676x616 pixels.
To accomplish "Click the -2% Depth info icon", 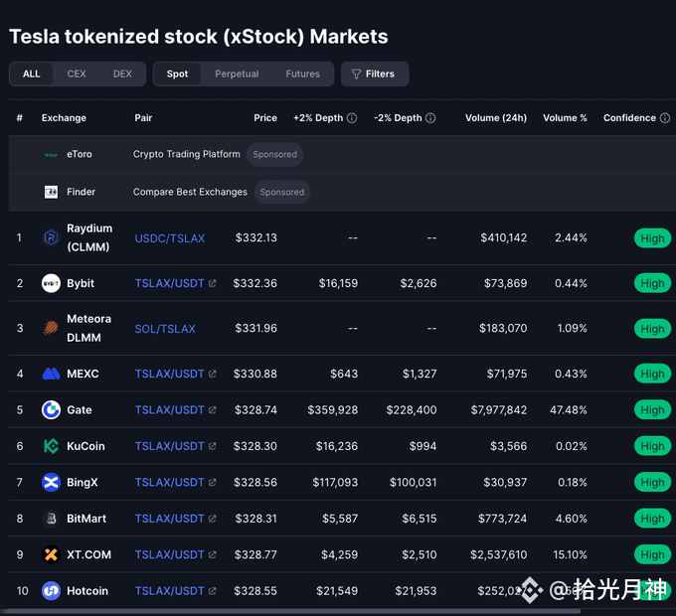I will coord(430,118).
